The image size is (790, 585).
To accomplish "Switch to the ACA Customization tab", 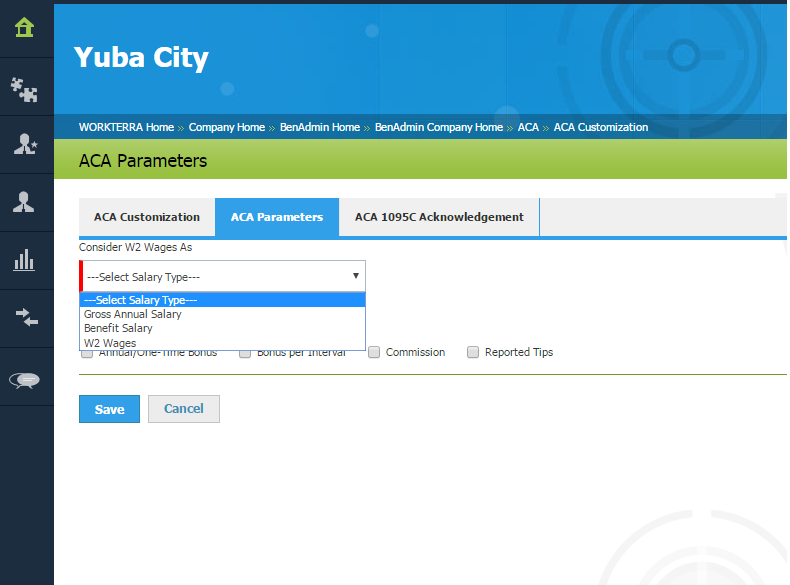I will point(147,217).
